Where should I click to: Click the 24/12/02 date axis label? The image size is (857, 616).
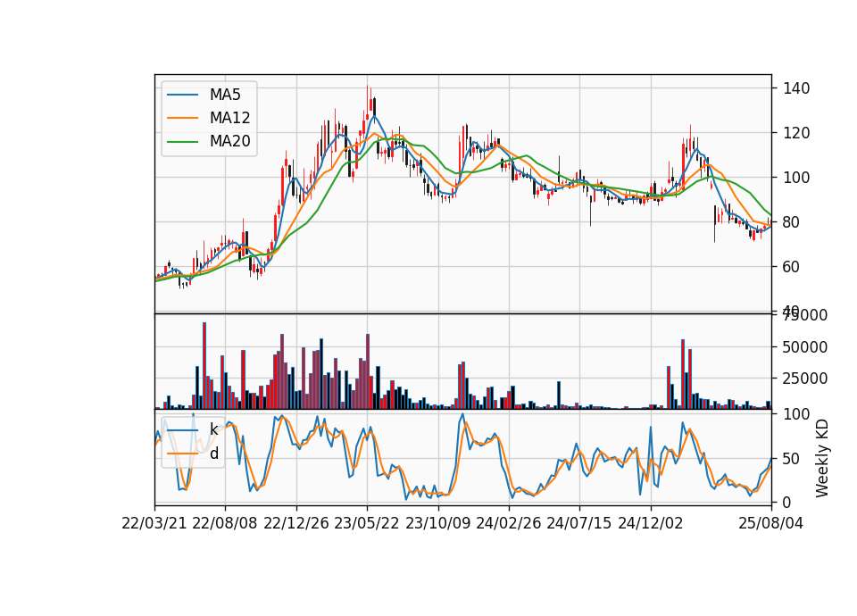(x=651, y=523)
